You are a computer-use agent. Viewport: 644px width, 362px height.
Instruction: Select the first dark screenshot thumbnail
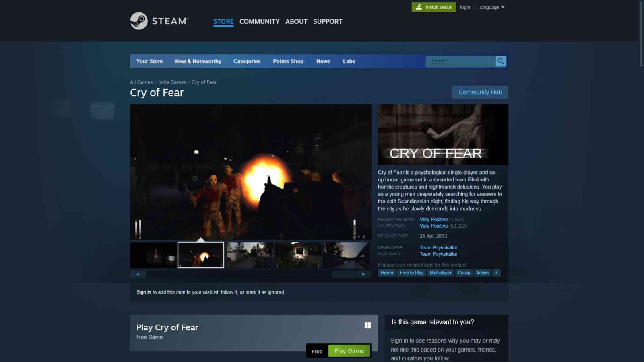click(153, 255)
